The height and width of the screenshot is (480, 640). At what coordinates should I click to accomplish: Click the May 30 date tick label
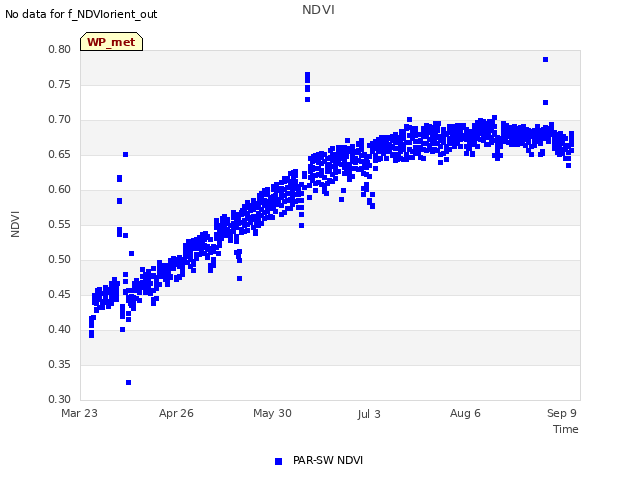pyautogui.click(x=272, y=413)
